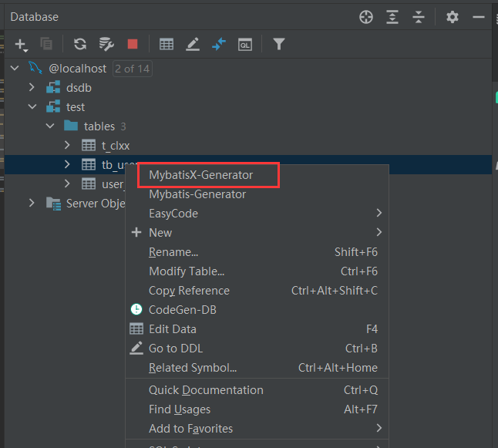The image size is (498, 448).
Task: Select the @localhost tree label
Action: coord(78,69)
